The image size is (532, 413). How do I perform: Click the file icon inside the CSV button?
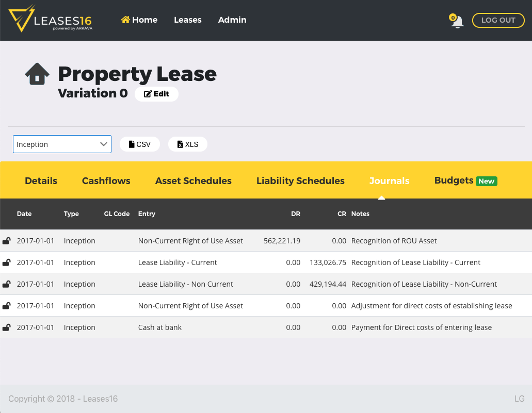click(x=131, y=144)
